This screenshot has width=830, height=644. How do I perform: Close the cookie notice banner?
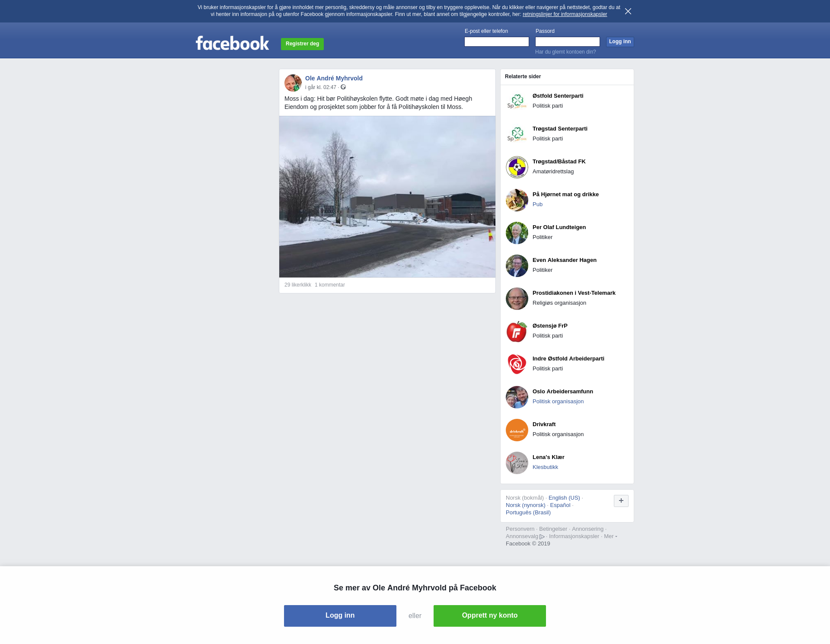tap(628, 11)
